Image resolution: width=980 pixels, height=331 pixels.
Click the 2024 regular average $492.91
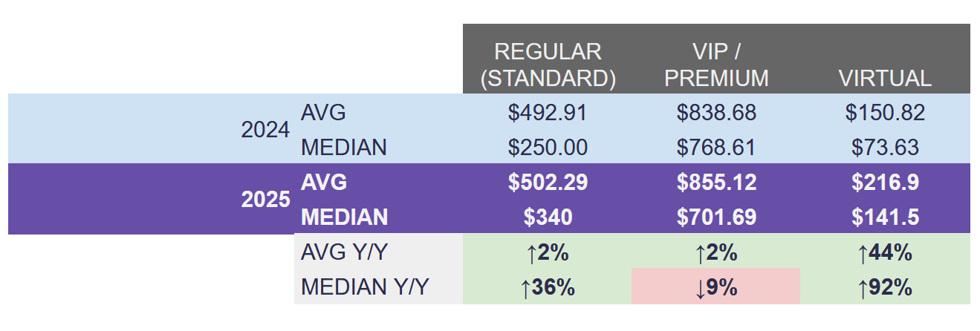(x=548, y=113)
